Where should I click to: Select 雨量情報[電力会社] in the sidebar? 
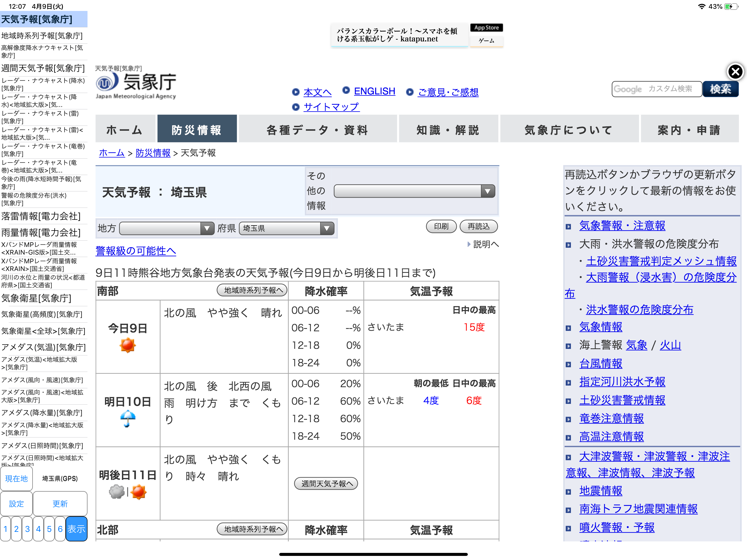[x=43, y=233]
